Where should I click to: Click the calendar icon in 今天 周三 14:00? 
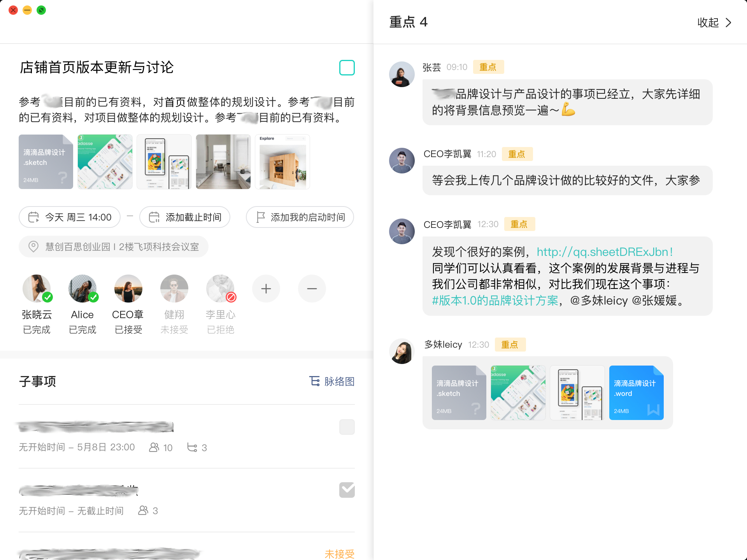click(x=34, y=217)
